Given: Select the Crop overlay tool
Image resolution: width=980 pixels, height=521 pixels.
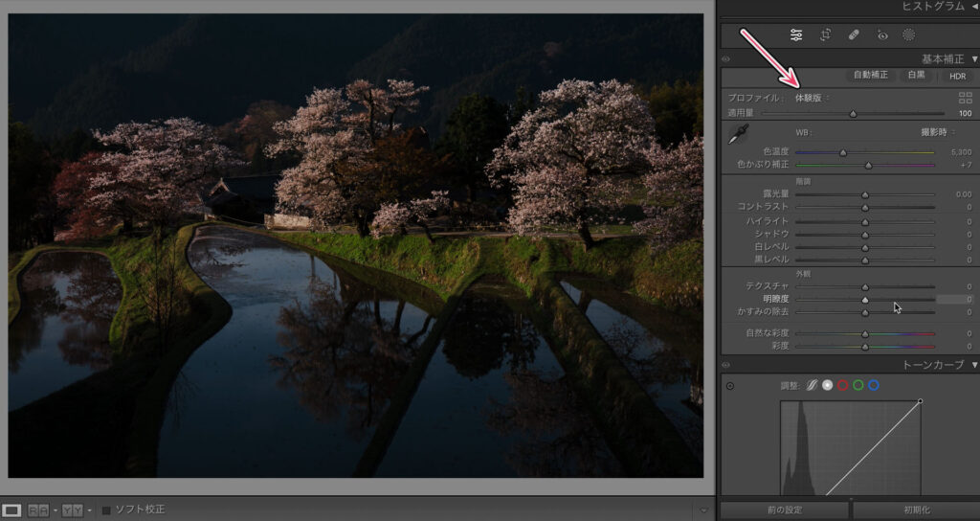Looking at the screenshot, I should point(825,35).
